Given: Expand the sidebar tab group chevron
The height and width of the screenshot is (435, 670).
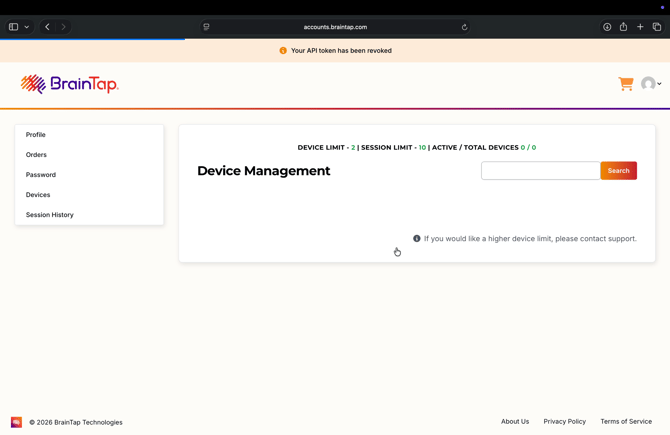Looking at the screenshot, I should point(26,27).
